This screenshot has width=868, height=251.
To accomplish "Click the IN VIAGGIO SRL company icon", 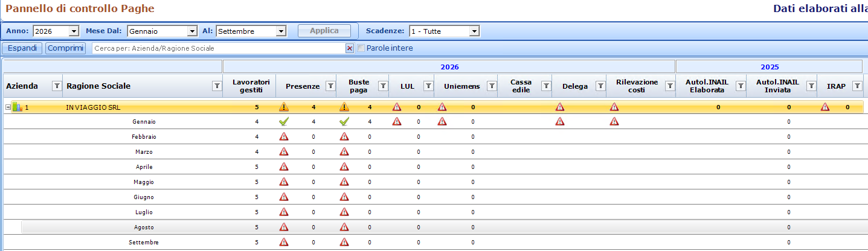I will [18, 107].
